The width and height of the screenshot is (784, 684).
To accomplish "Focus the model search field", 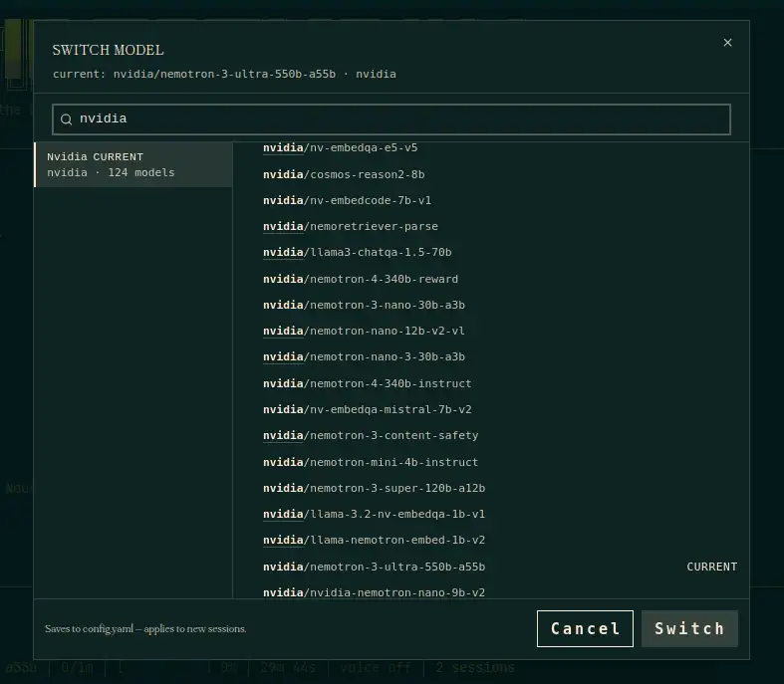I will 391,119.
